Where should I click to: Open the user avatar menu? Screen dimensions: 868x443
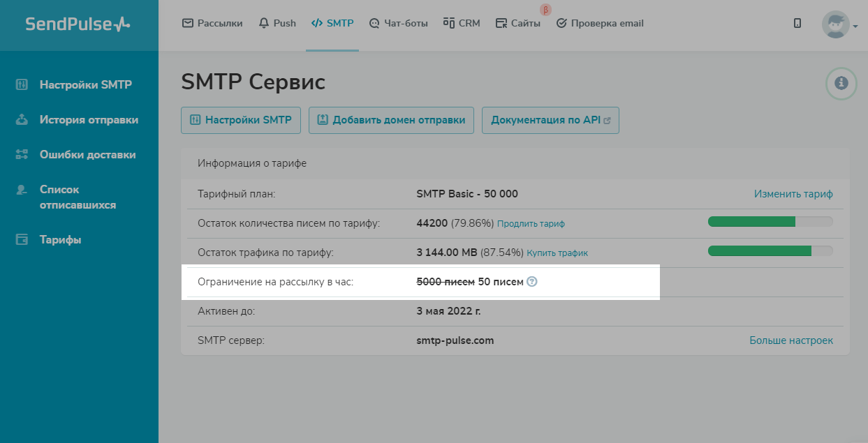click(839, 25)
